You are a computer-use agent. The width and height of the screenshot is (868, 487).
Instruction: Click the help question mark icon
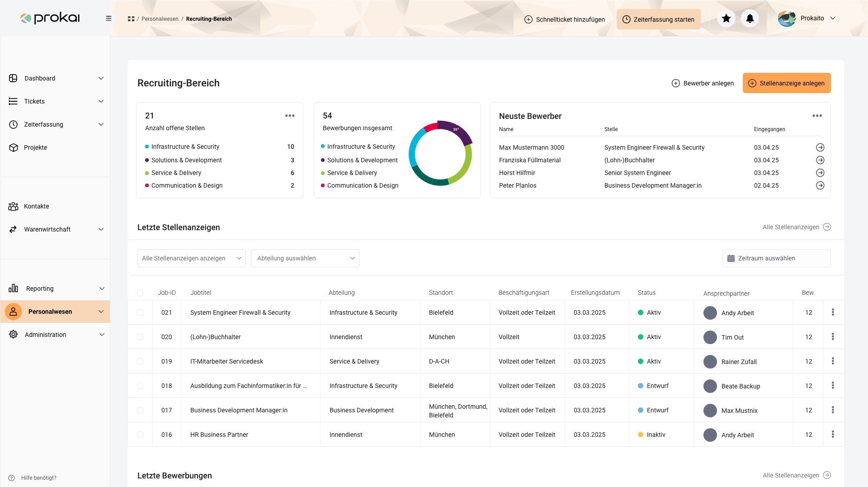(12, 478)
